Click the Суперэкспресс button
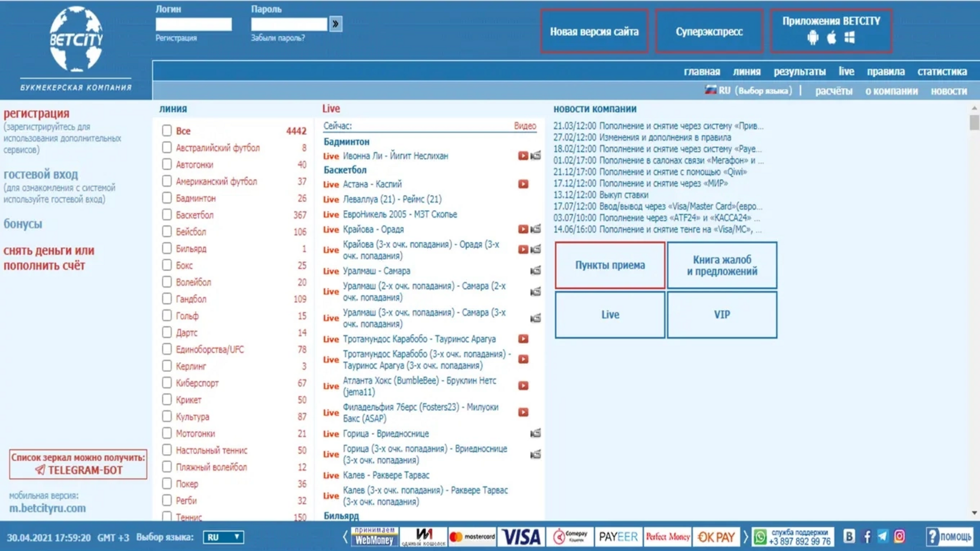The height and width of the screenshot is (551, 980). pyautogui.click(x=709, y=31)
